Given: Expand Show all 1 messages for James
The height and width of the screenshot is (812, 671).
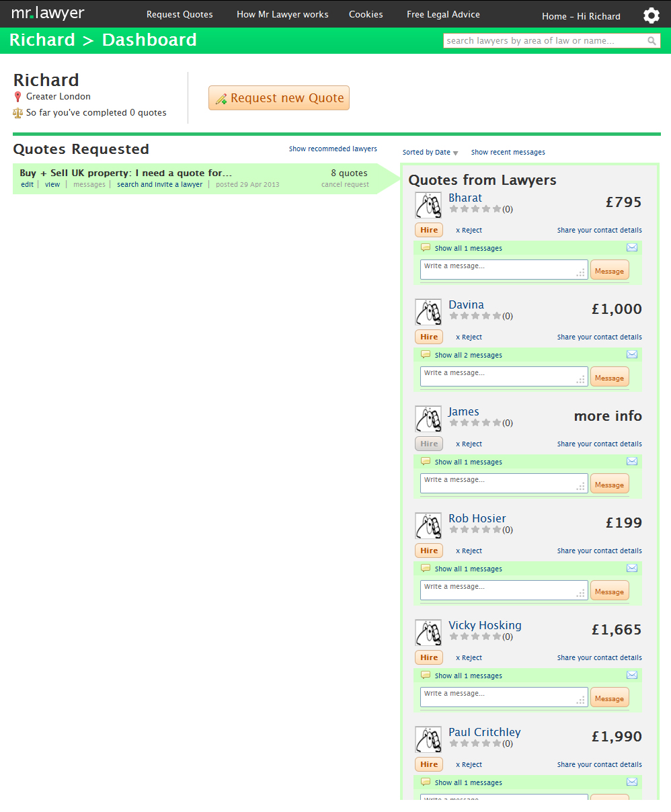Looking at the screenshot, I should coord(468,462).
